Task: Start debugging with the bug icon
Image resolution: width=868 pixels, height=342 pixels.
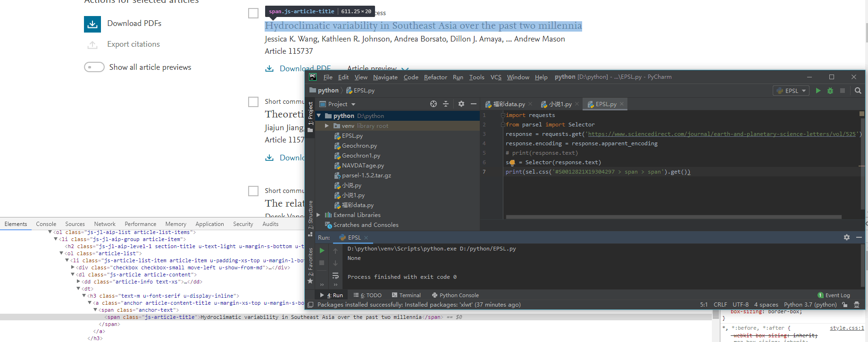Action: pos(830,91)
